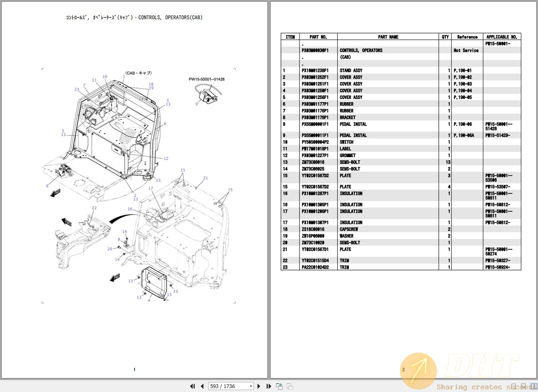The height and width of the screenshot is (392, 538).
Task: Click the STAND ASSY part name
Action: (x=351, y=71)
